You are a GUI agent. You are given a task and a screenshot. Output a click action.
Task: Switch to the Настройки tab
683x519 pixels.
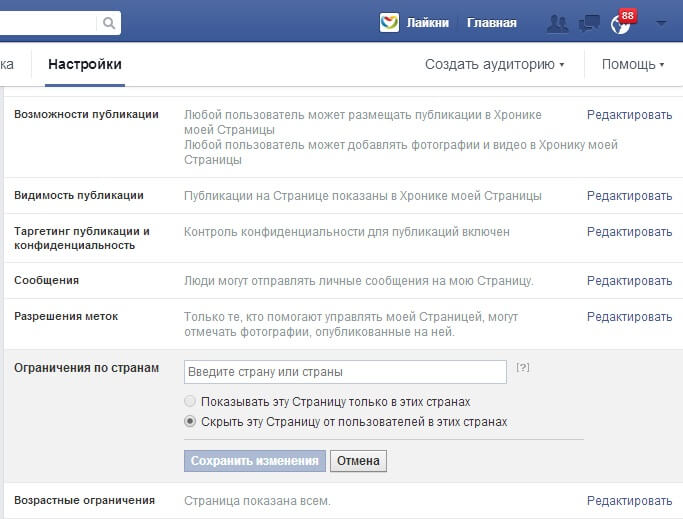coord(85,64)
